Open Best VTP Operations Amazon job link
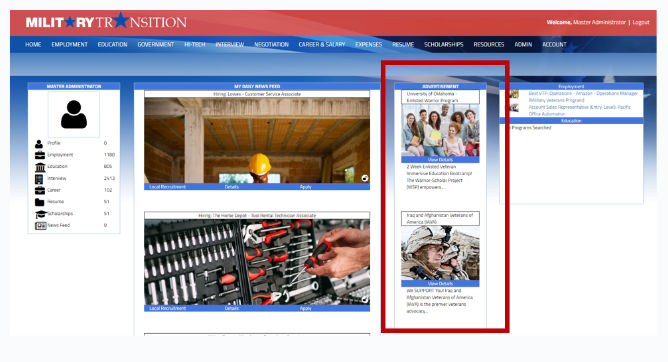The width and height of the screenshot is (668, 362). tap(583, 97)
